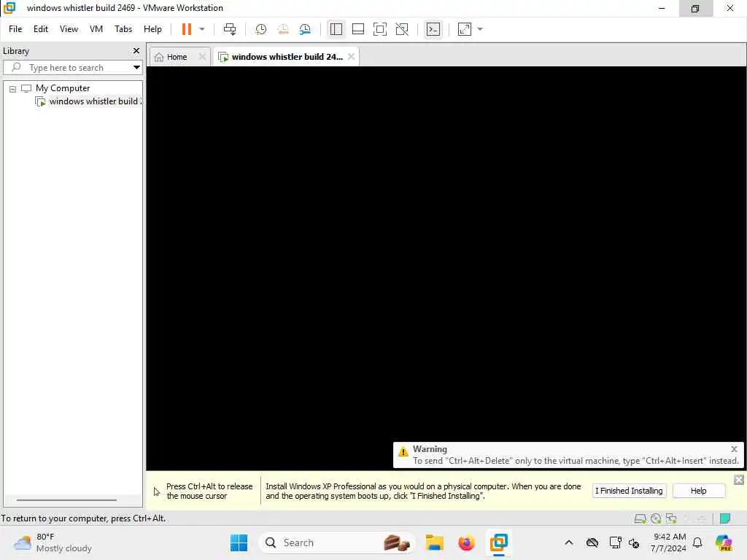Open Firefox from the taskbar
The width and height of the screenshot is (747, 560).
(466, 542)
